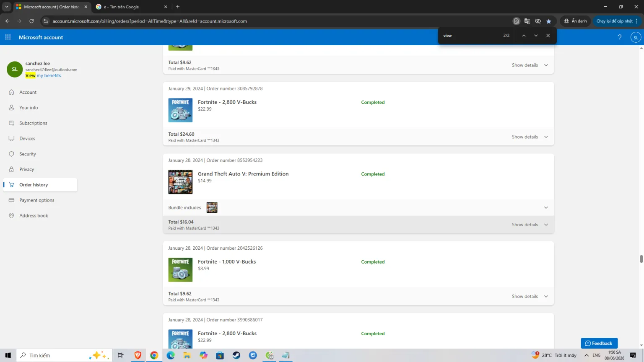
Task: Click the bookmark star icon
Action: tap(549, 21)
